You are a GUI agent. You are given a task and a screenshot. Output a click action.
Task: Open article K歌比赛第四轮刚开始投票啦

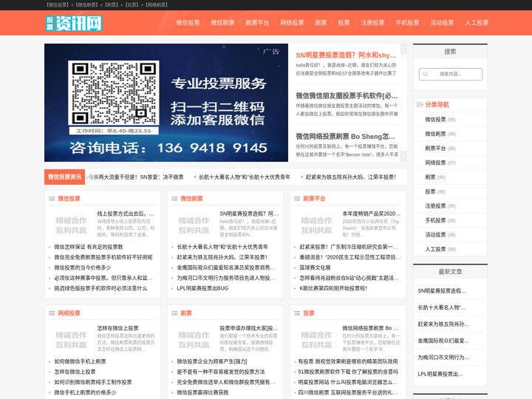(x=333, y=288)
